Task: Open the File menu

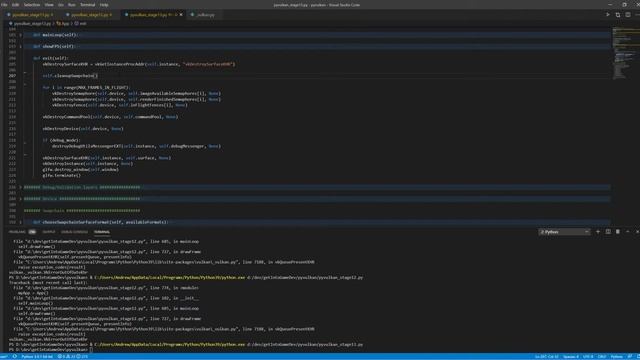Action: click(4, 5)
